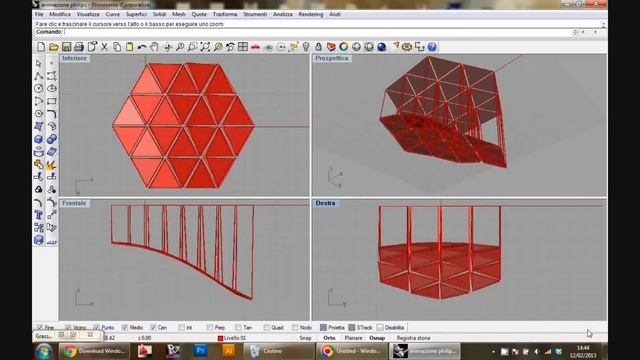The width and height of the screenshot is (640, 360).
Task: Click the four viewports layout icon
Action: pyautogui.click(x=243, y=47)
